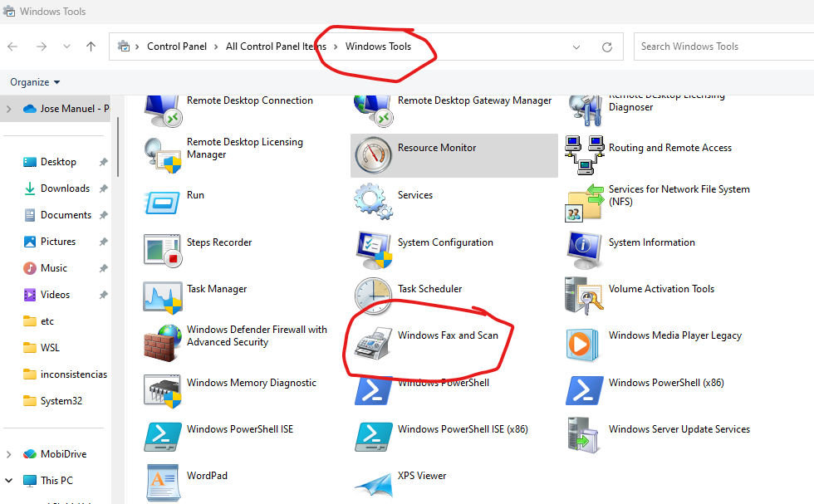814x504 pixels.
Task: Open the Windows PowerShell ISE icon
Action: 163,437
